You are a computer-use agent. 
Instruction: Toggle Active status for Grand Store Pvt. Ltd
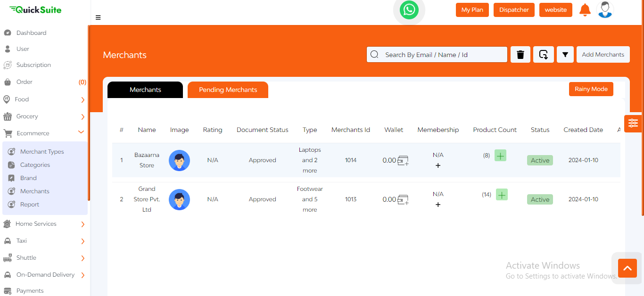point(540,199)
